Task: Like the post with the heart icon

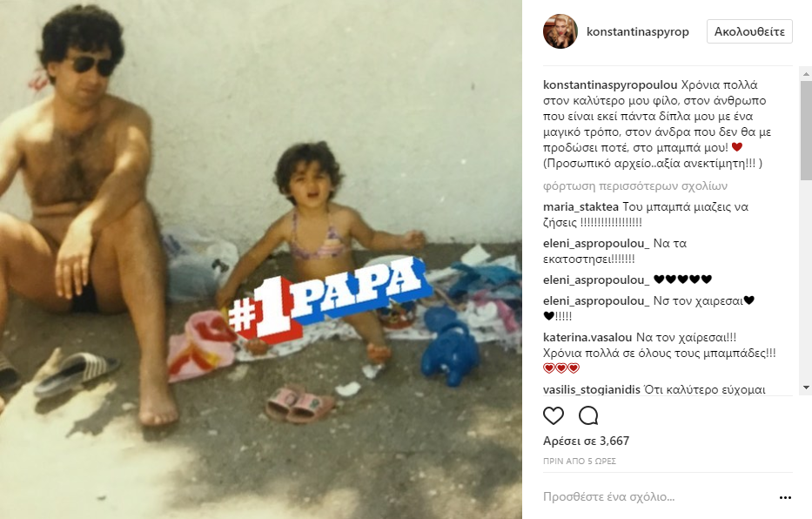Action: pos(553,415)
